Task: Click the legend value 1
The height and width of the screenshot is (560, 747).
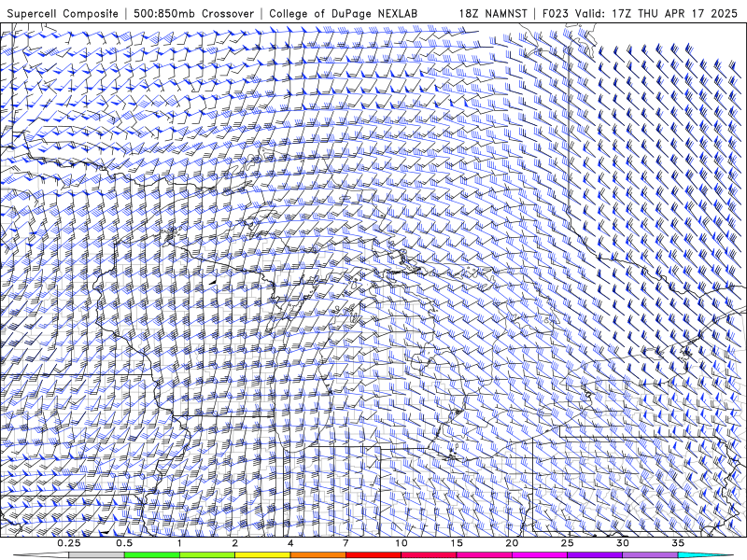Action: 179,543
